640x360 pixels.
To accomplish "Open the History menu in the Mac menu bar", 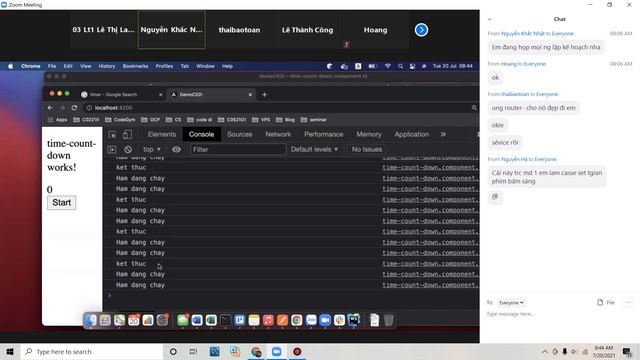I will (107, 66).
